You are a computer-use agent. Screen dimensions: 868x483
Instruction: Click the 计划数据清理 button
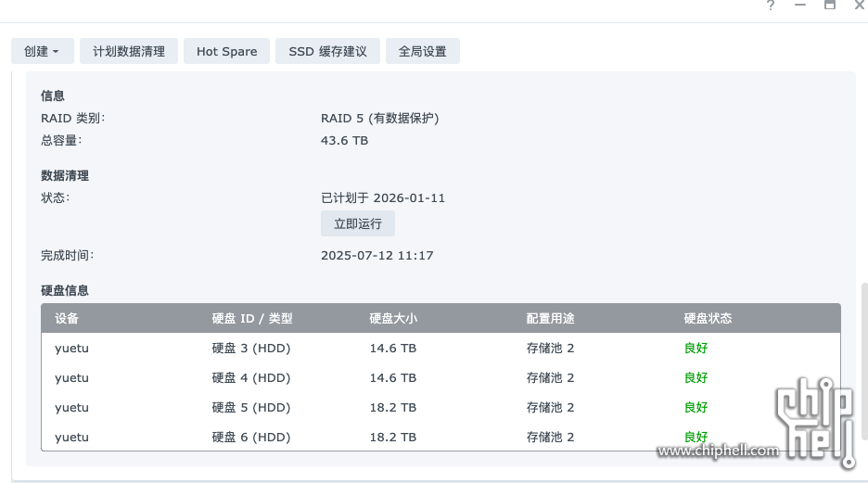pos(129,52)
